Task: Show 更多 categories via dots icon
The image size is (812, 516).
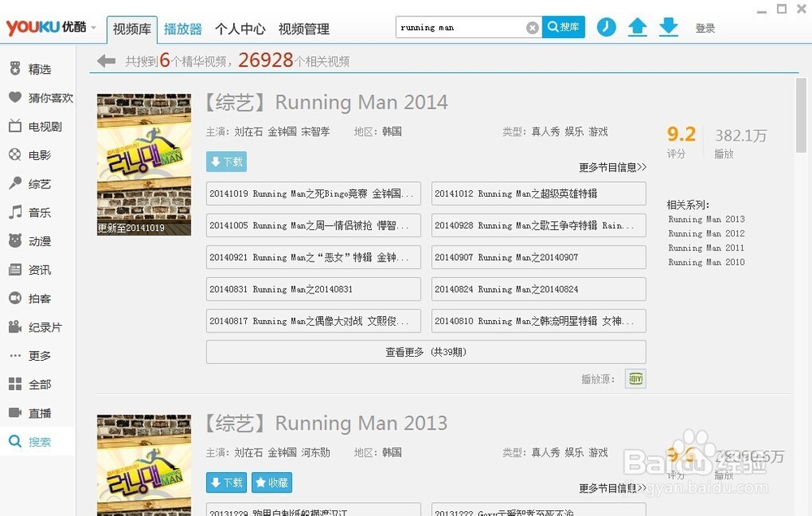Action: (x=15, y=355)
